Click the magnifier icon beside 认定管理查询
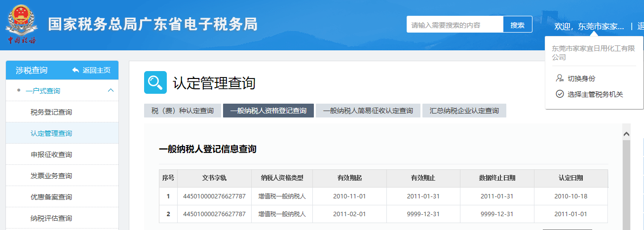Screen dimensions: 644x230 (155, 82)
